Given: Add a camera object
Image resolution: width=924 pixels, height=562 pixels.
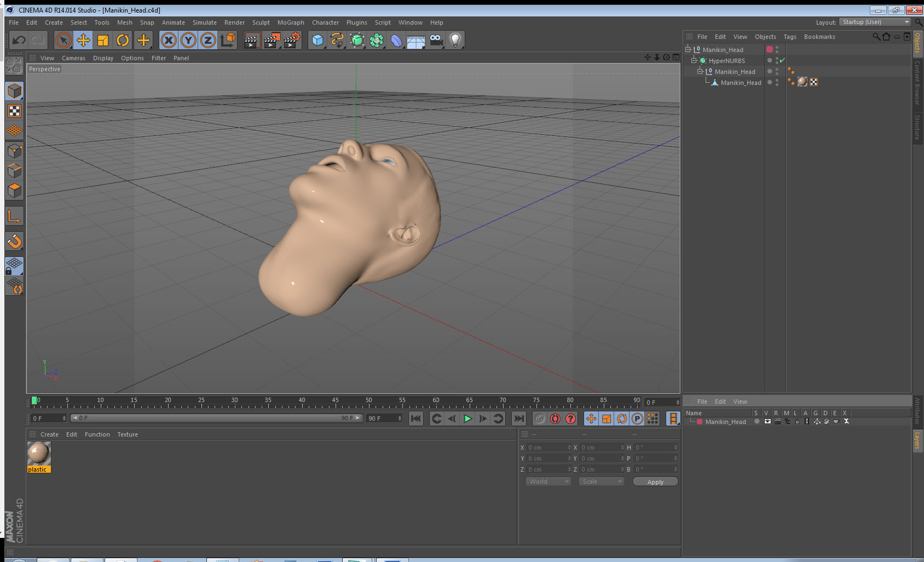Looking at the screenshot, I should [436, 40].
